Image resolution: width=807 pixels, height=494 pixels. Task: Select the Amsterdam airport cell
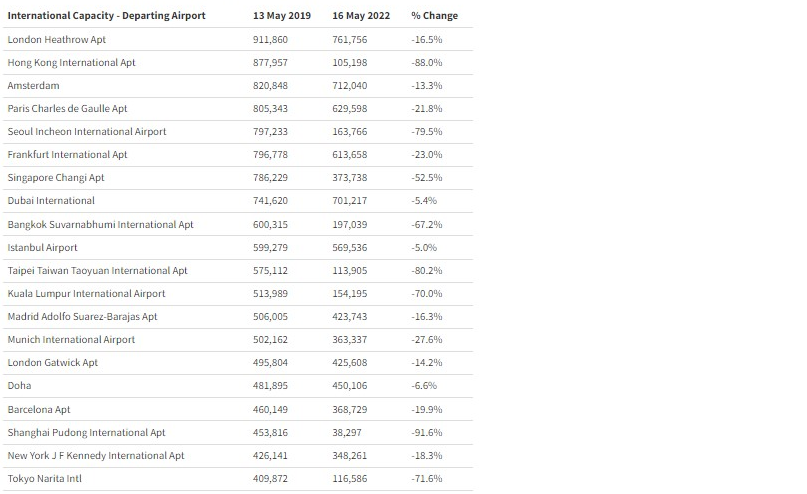pyautogui.click(x=33, y=85)
